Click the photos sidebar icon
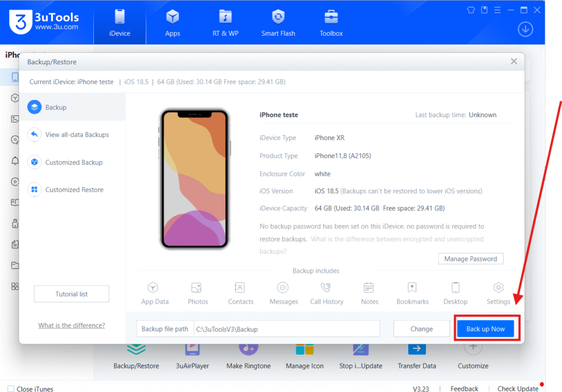This screenshot has height=392, width=562. click(15, 119)
